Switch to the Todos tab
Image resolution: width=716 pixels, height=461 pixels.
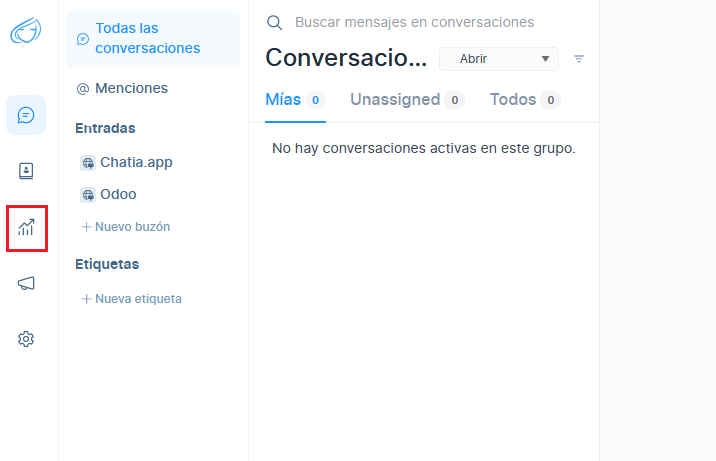click(x=525, y=100)
